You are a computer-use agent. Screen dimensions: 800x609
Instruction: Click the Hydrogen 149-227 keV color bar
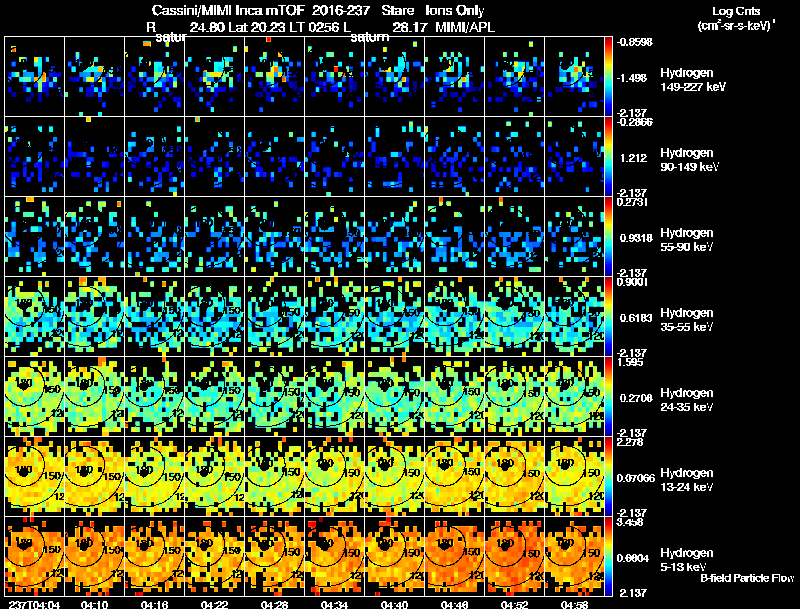click(608, 76)
